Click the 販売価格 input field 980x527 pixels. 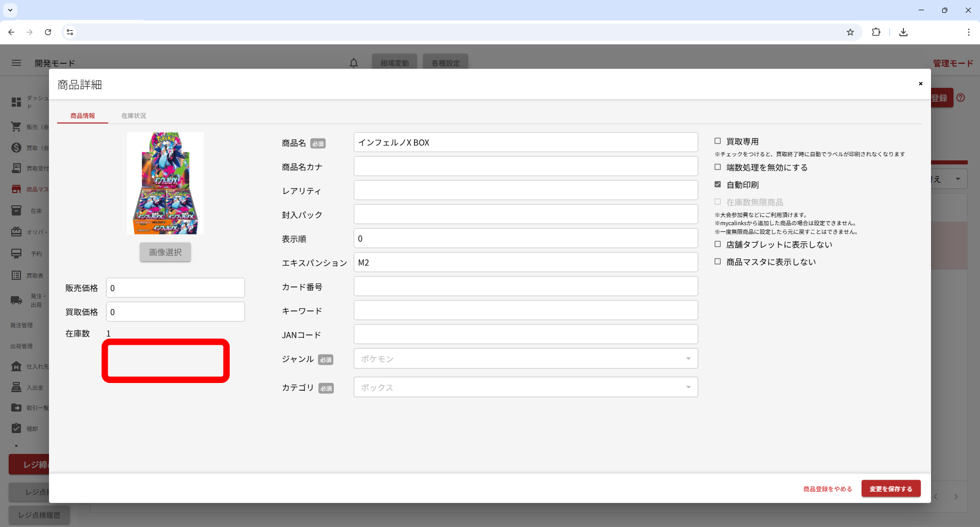(175, 288)
